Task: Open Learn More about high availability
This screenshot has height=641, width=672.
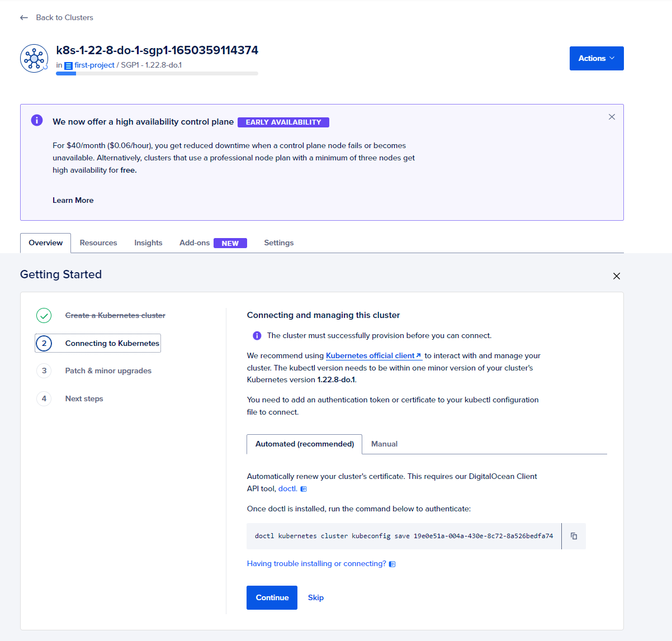Action: point(73,200)
